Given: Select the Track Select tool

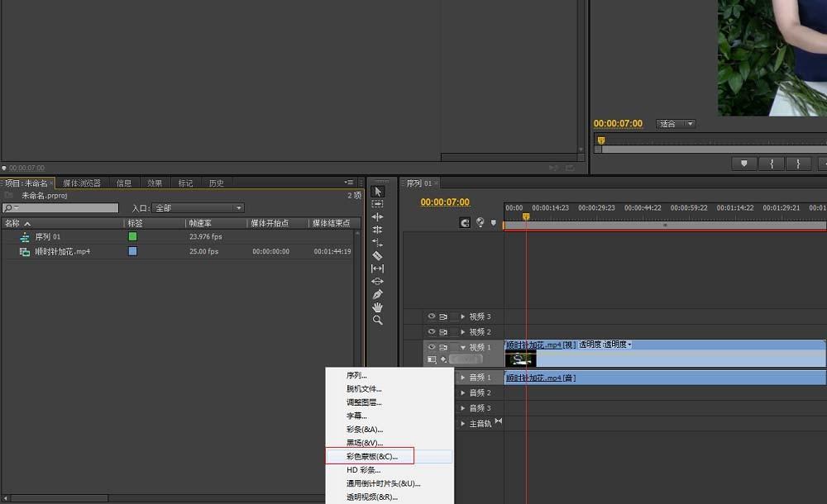Looking at the screenshot, I should [377, 206].
